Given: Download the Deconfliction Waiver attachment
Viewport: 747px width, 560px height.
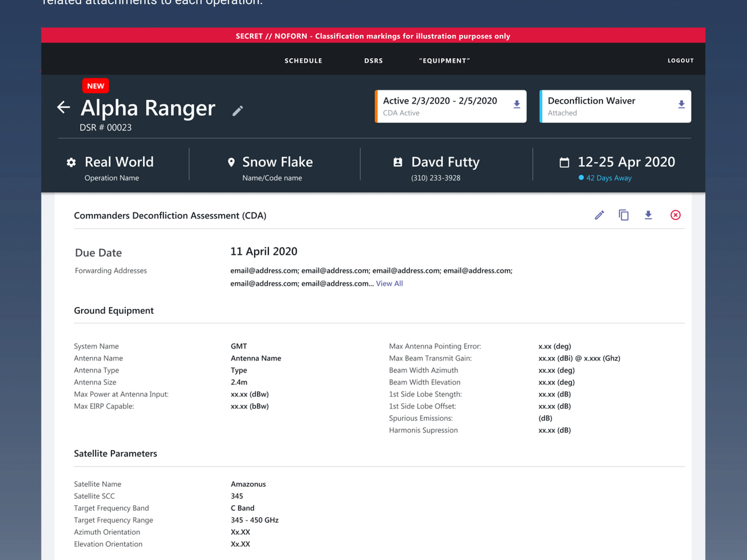Looking at the screenshot, I should click(x=681, y=105).
